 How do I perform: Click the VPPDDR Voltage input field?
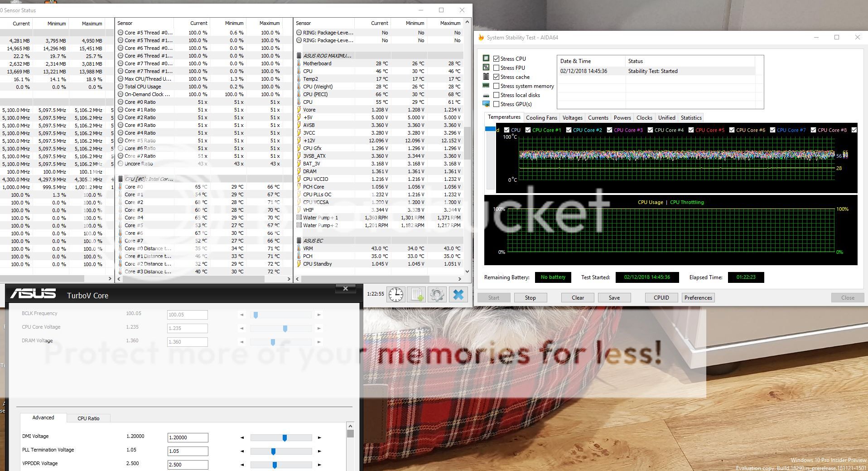(188, 465)
